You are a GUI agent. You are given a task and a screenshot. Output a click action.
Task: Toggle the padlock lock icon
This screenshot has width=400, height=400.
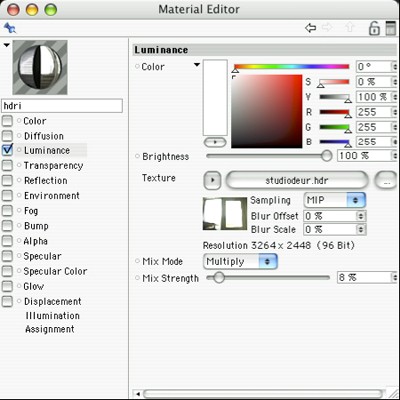tap(374, 28)
